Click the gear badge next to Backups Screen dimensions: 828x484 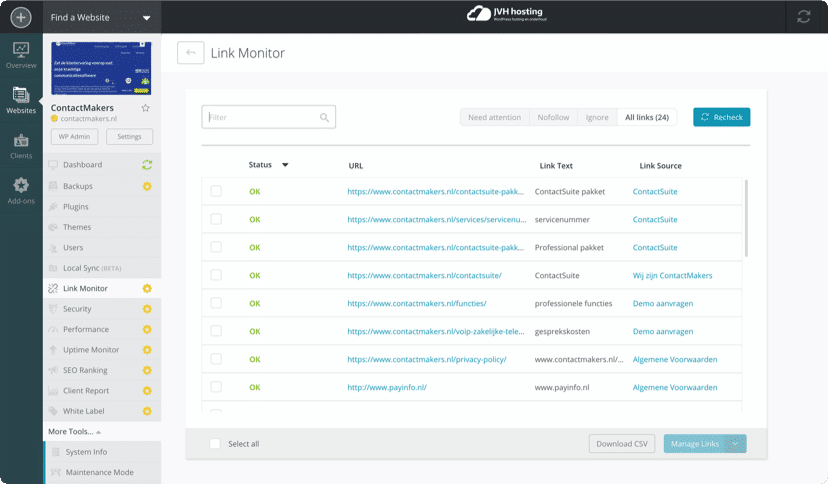pos(147,186)
